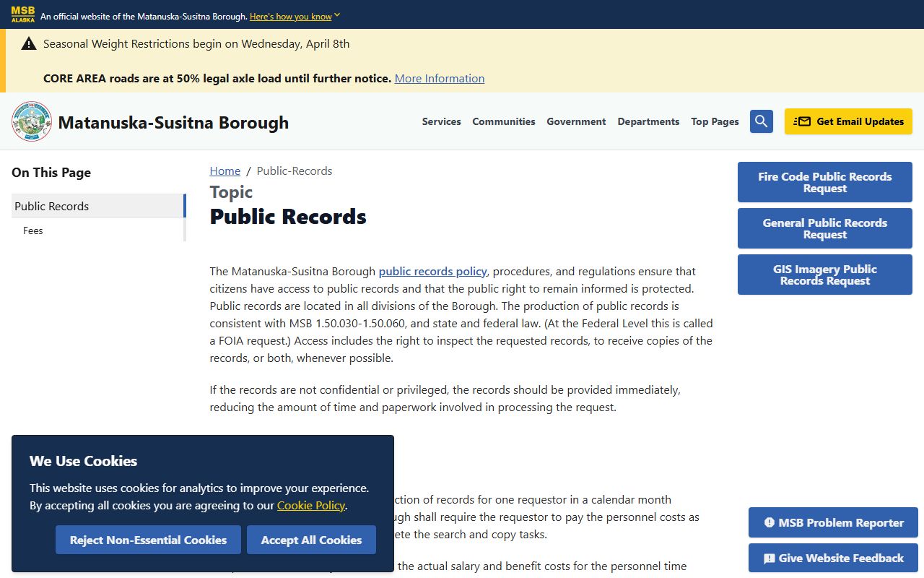Open the public records policy link
Viewport: 924px width, 578px height.
tap(432, 272)
